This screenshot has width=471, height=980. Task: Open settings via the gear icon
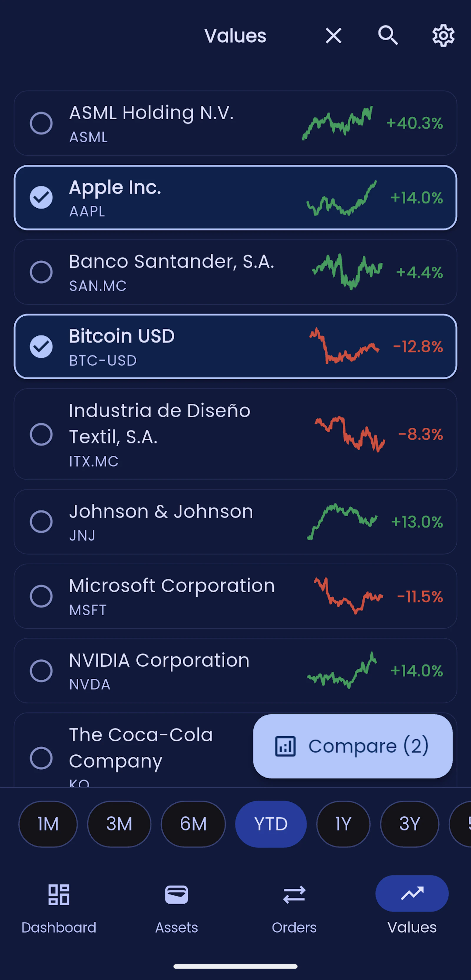pyautogui.click(x=443, y=36)
